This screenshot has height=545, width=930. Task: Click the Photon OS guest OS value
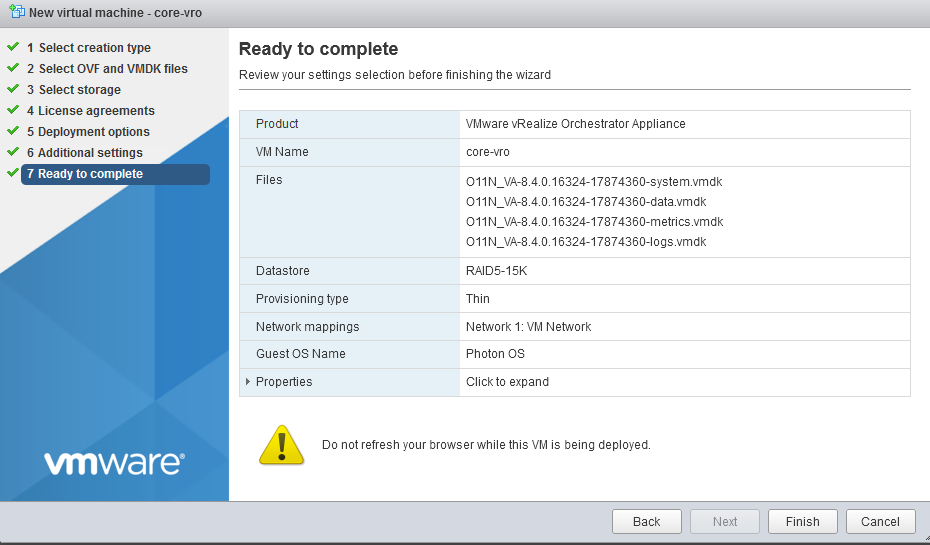495,354
